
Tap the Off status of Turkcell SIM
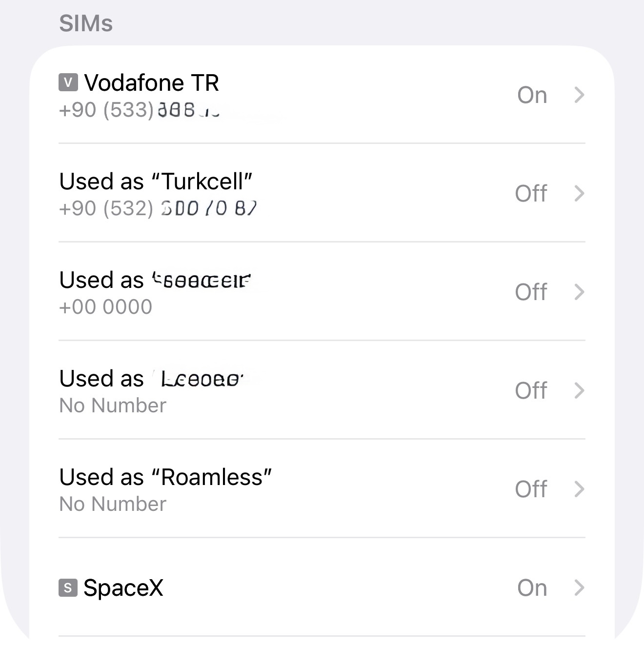pos(531,194)
